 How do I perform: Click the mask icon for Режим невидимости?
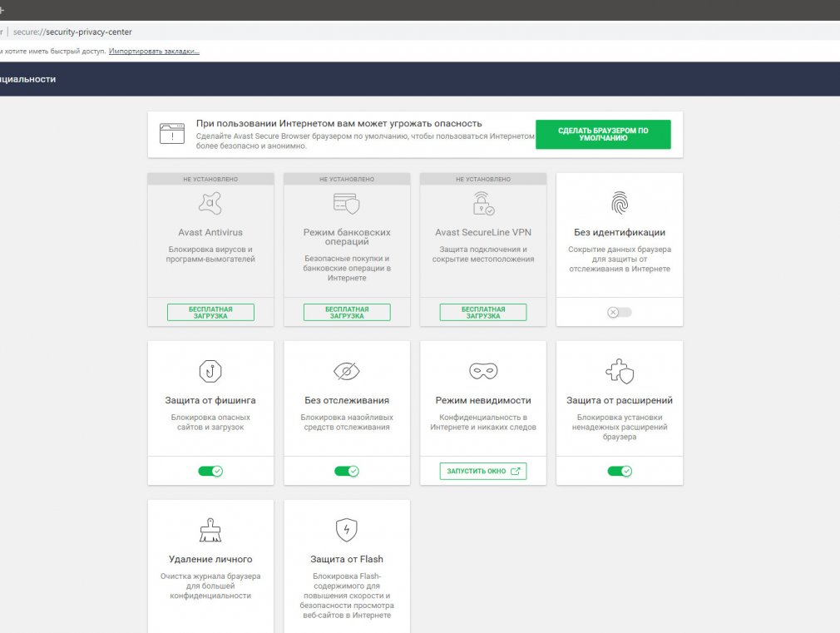(x=483, y=371)
